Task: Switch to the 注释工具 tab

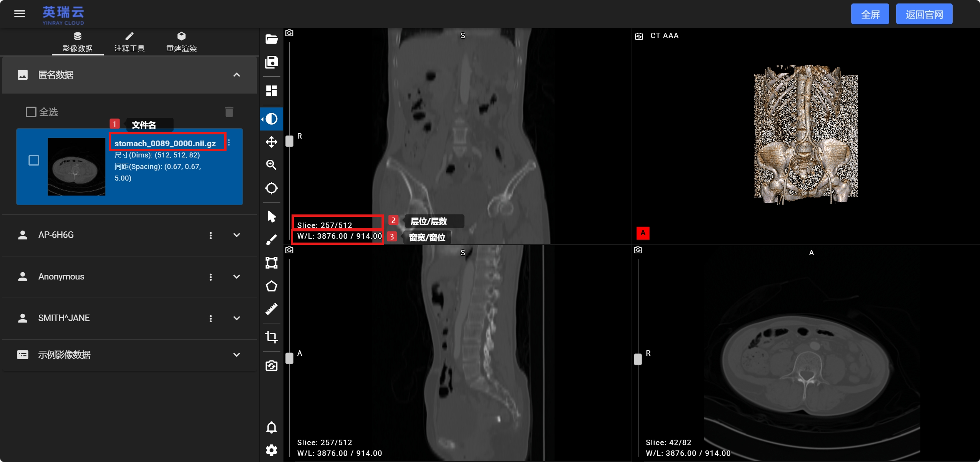Action: click(130, 42)
